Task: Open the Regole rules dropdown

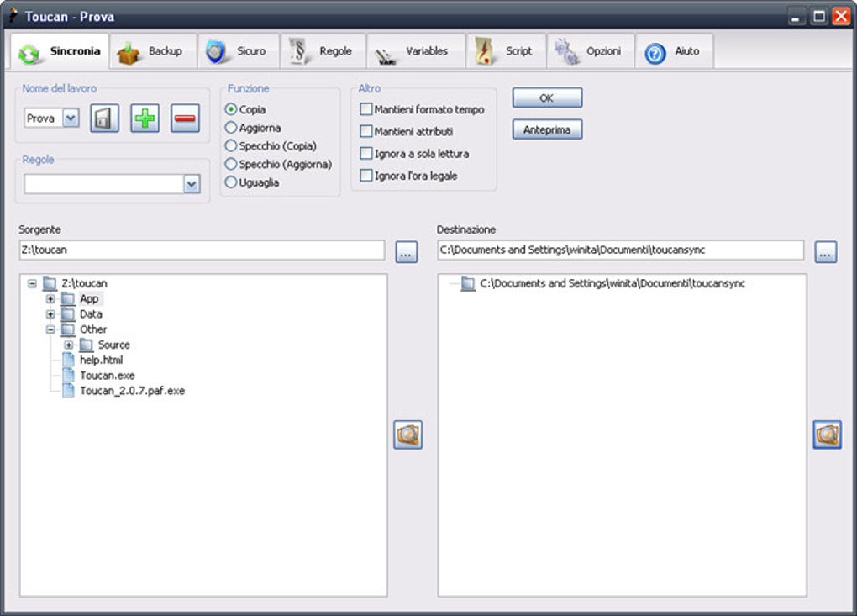Action: (192, 184)
